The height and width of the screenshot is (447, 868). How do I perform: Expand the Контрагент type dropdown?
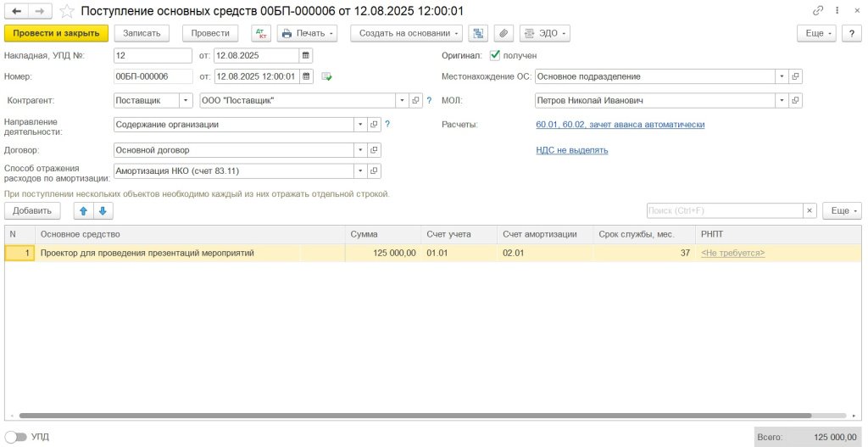(186, 100)
